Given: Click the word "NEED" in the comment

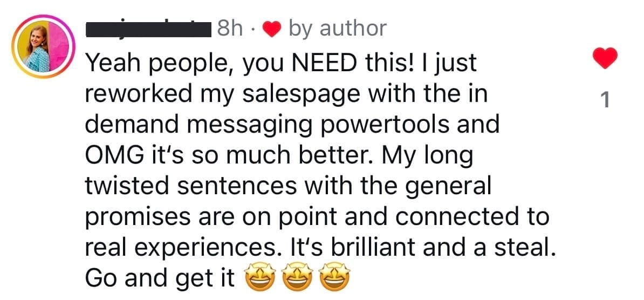Looking at the screenshot, I should pyautogui.click(x=323, y=64).
